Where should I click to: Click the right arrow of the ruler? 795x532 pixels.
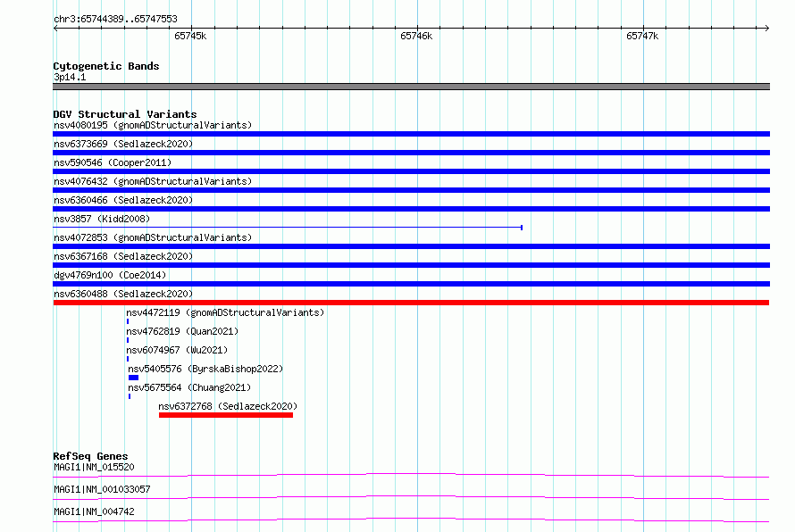pos(766,28)
